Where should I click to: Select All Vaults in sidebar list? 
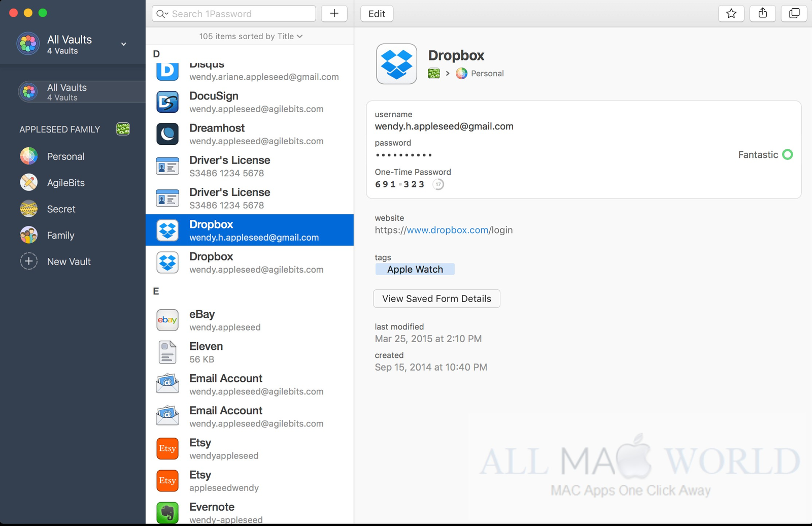tap(82, 92)
